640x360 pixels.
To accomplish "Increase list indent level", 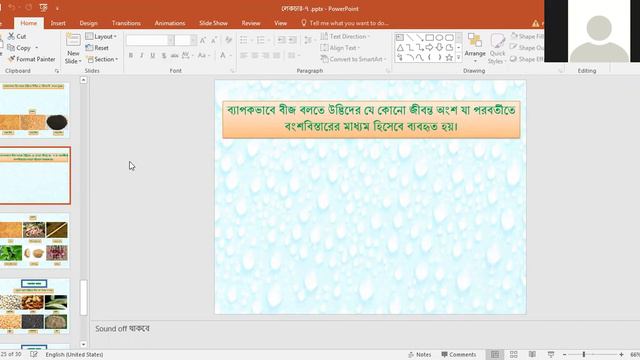I will click(292, 40).
